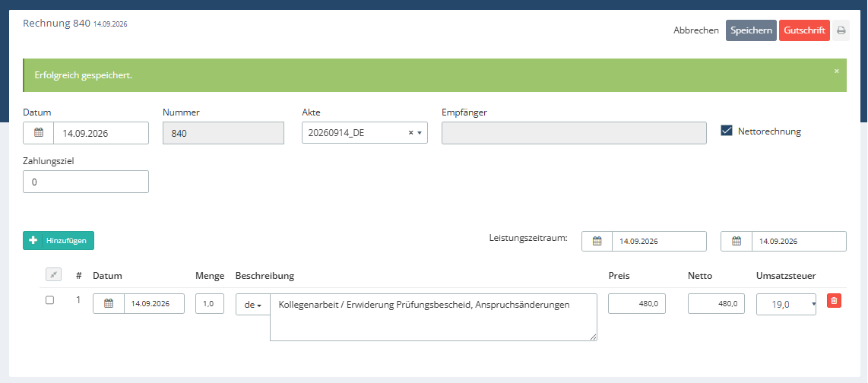Open the 'de' language dropdown

click(253, 305)
